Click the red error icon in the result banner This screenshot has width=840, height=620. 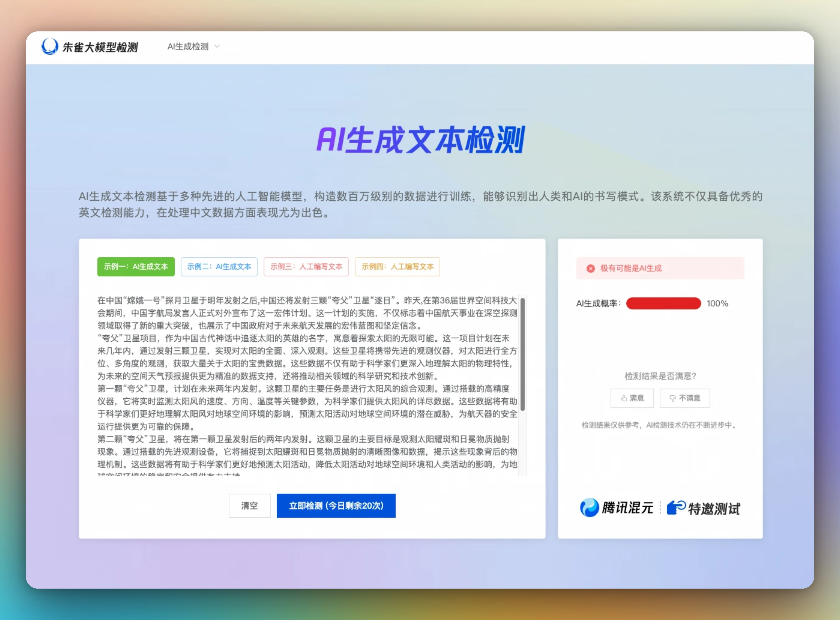click(590, 268)
